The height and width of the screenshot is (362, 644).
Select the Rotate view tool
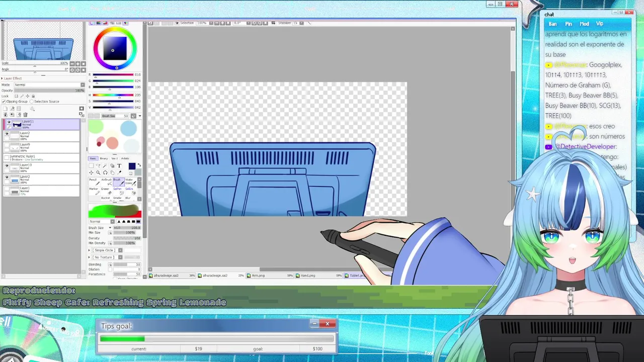pos(105,173)
